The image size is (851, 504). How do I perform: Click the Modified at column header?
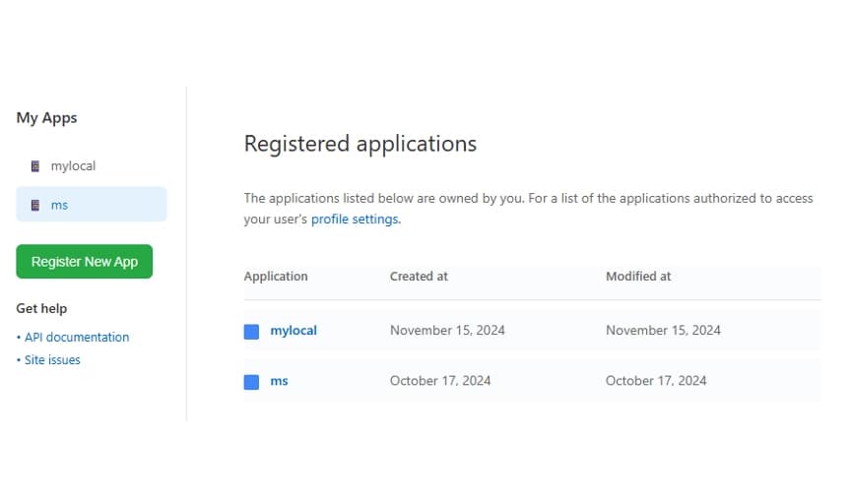point(638,277)
